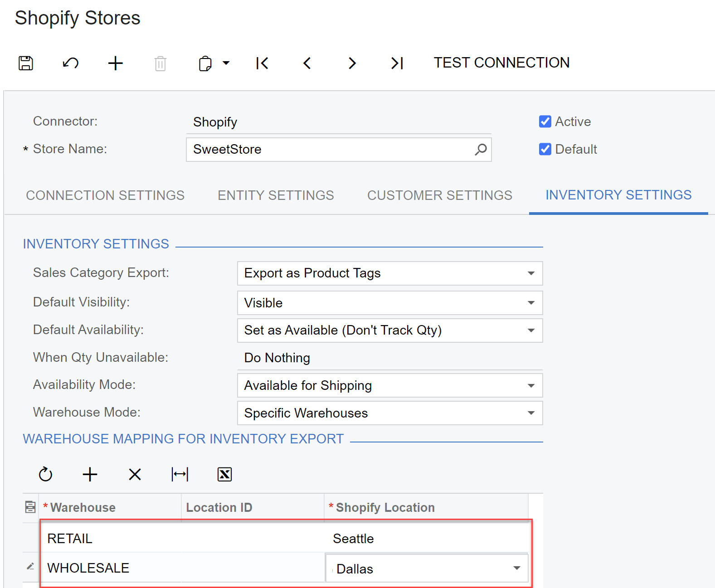The width and height of the screenshot is (715, 588).
Task: Click the grid column configurator icon
Action: 30,507
